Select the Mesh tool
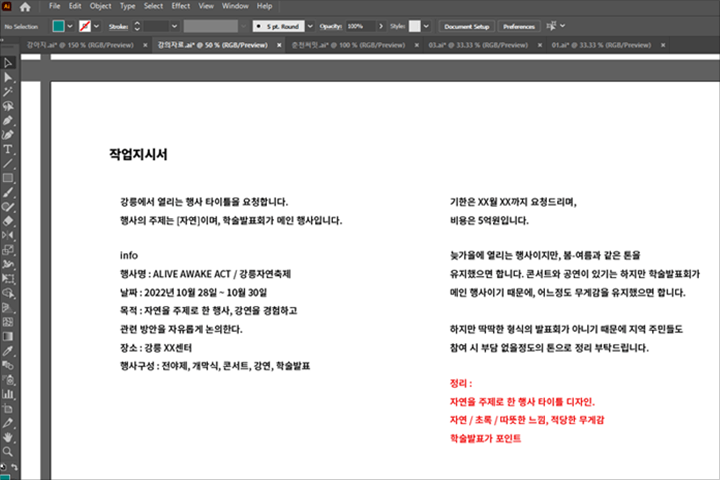Viewport: 720px width, 480px height. (8, 322)
